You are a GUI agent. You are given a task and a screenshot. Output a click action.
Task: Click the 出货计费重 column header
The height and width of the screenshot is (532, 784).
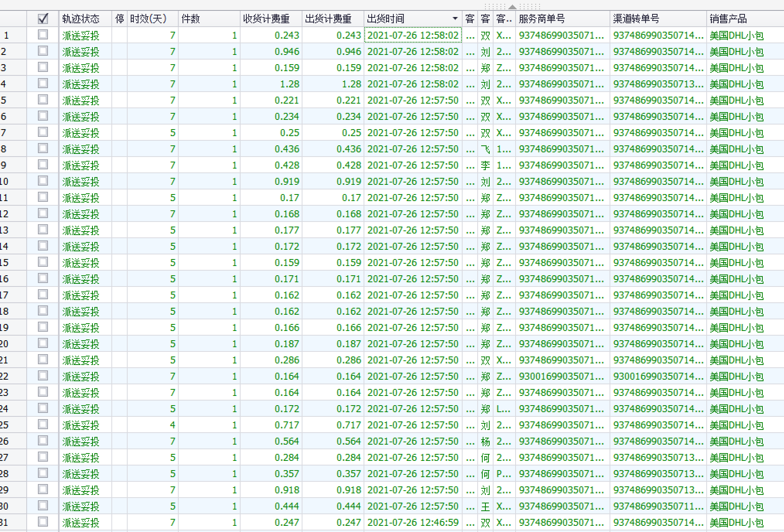click(333, 19)
